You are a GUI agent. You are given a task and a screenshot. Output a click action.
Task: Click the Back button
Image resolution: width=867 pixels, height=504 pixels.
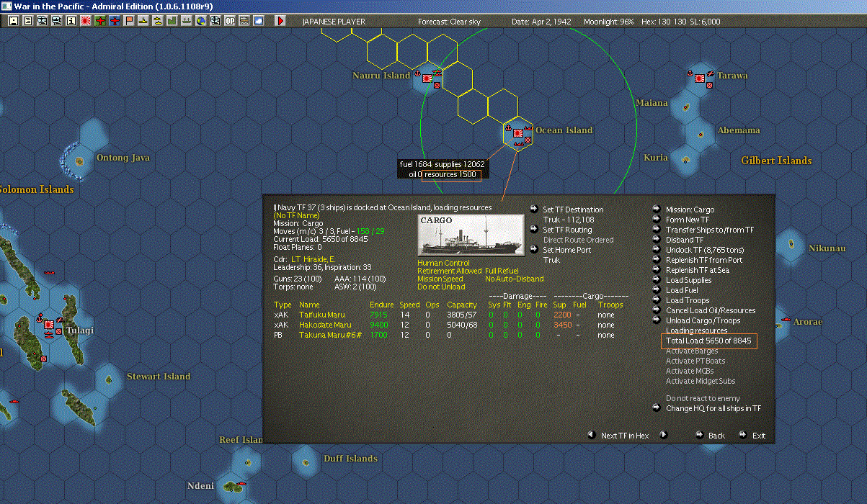(716, 436)
